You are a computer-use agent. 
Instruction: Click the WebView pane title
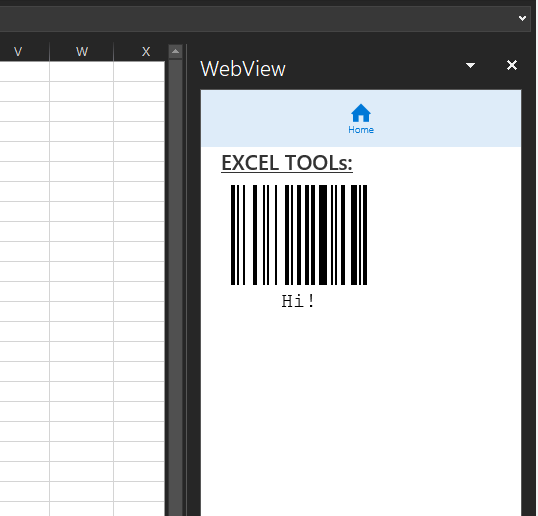pos(243,69)
